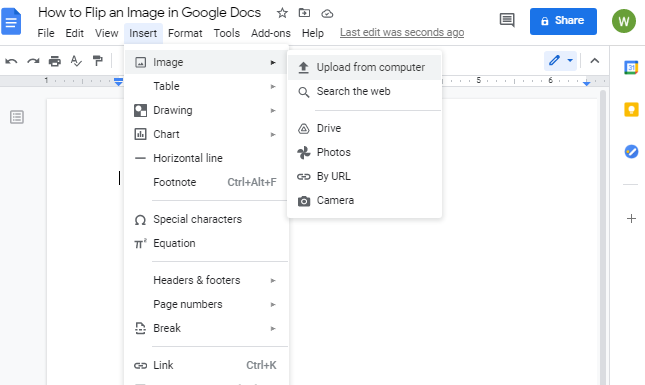Click the vertical page scrollbar
This screenshot has width=645, height=385.
coord(603,237)
